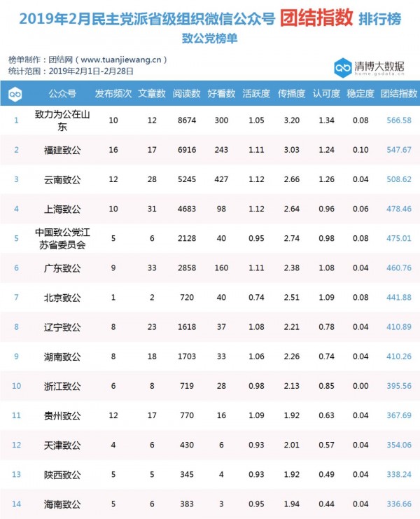The width and height of the screenshot is (420, 519).
Task: Click the logo icon in table header
Action: click(x=15, y=94)
